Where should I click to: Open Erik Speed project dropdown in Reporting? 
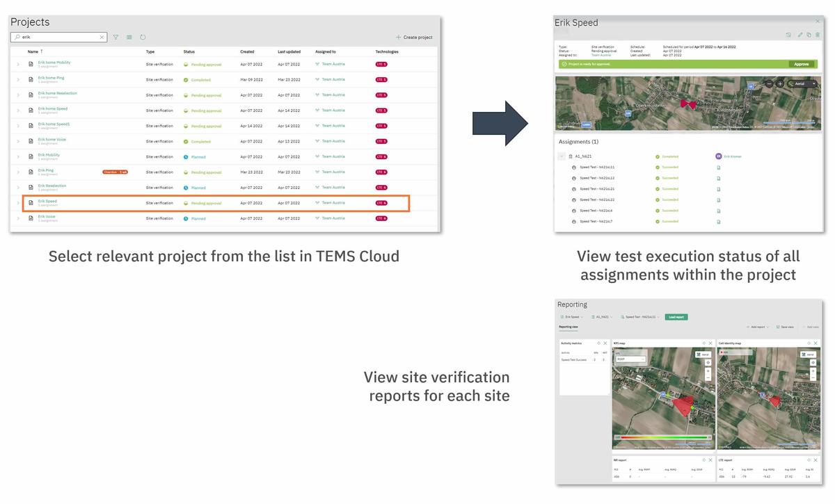coord(572,317)
